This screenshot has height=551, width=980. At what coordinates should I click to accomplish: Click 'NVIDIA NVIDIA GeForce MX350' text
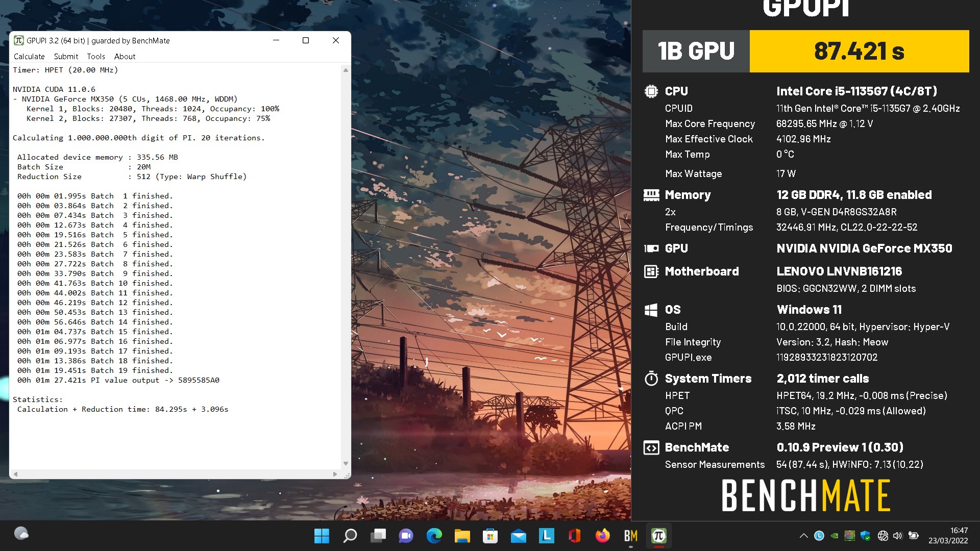point(864,248)
